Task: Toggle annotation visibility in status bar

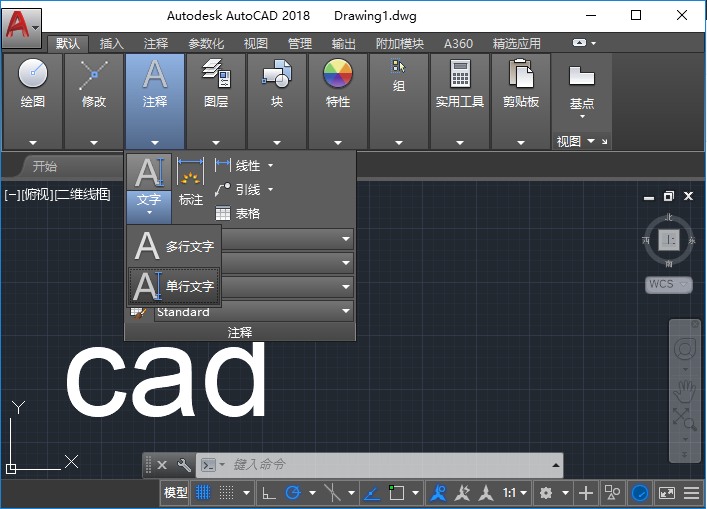Action: (438, 493)
